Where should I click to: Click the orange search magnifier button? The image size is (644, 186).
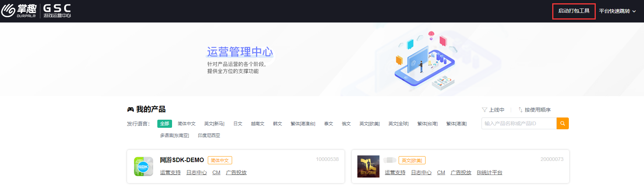562,123
